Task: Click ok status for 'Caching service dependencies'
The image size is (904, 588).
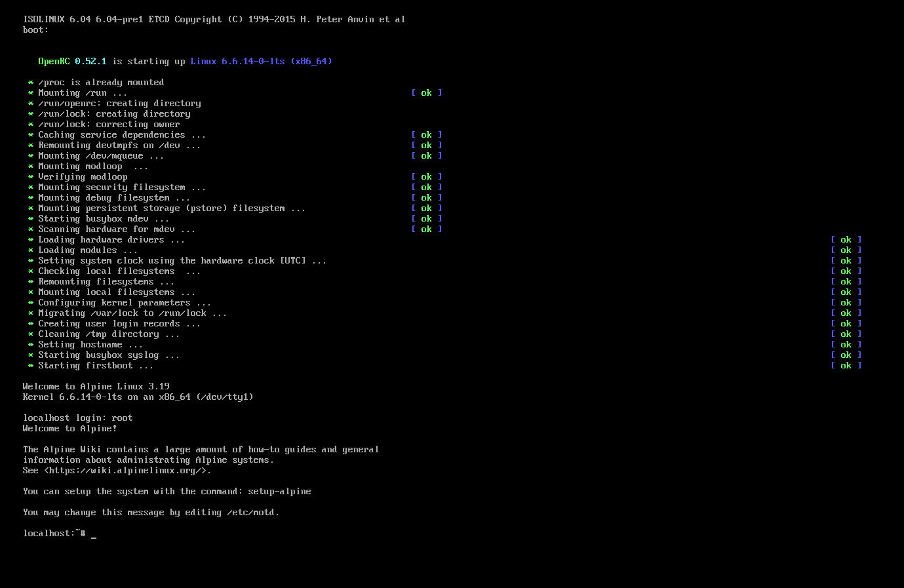Action: 427,135
